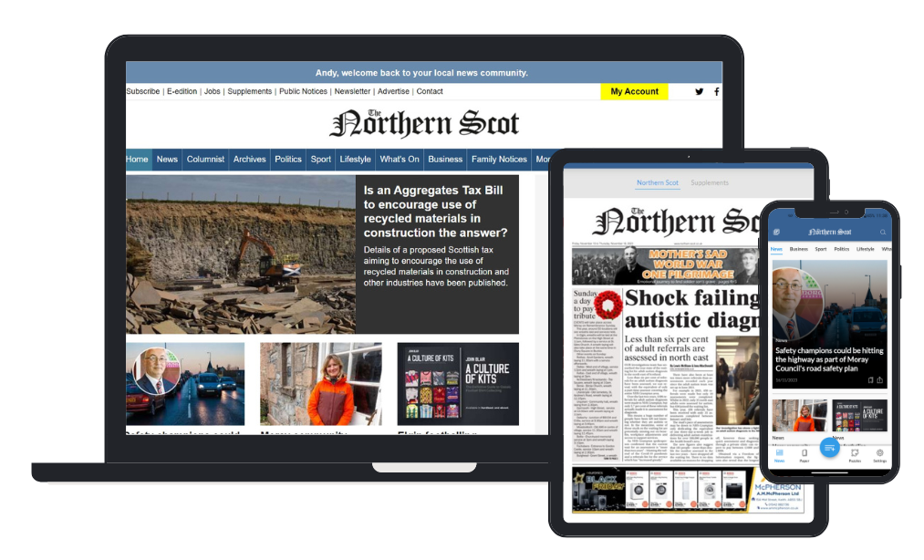The height and width of the screenshot is (560, 924).
Task: Open the Twitter icon on the laptop site
Action: (x=699, y=91)
